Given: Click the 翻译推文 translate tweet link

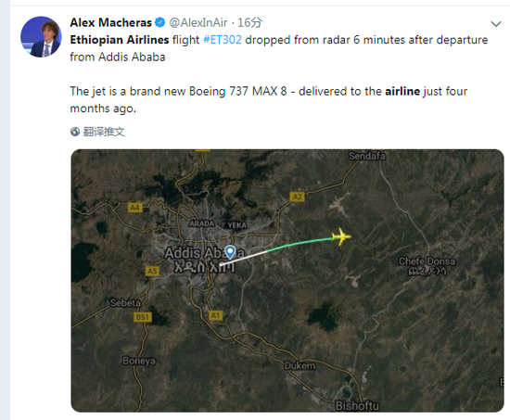Looking at the screenshot, I should 104,132.
